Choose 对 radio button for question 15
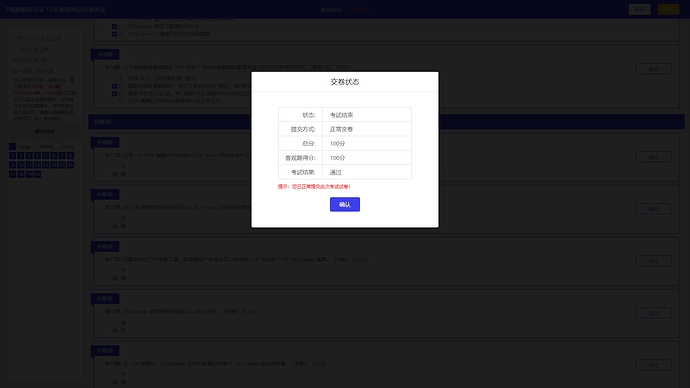This screenshot has width=690, height=388. pos(115,166)
